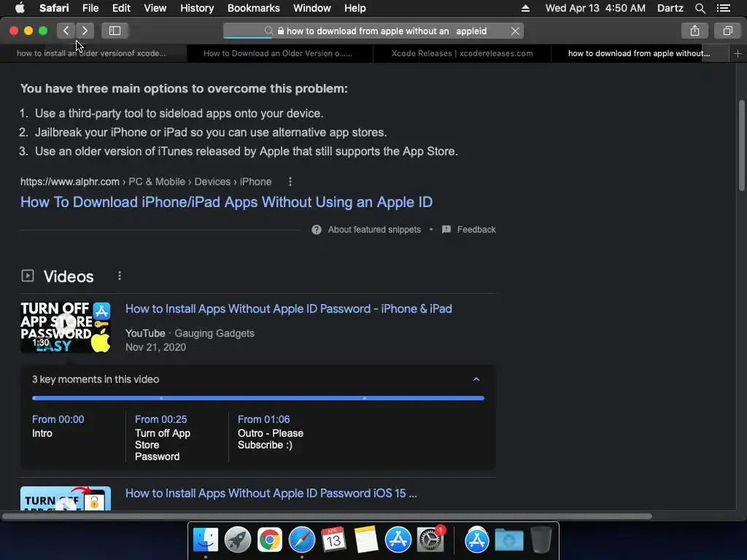The height and width of the screenshot is (560, 747).
Task: Click the Feedback link
Action: point(476,230)
